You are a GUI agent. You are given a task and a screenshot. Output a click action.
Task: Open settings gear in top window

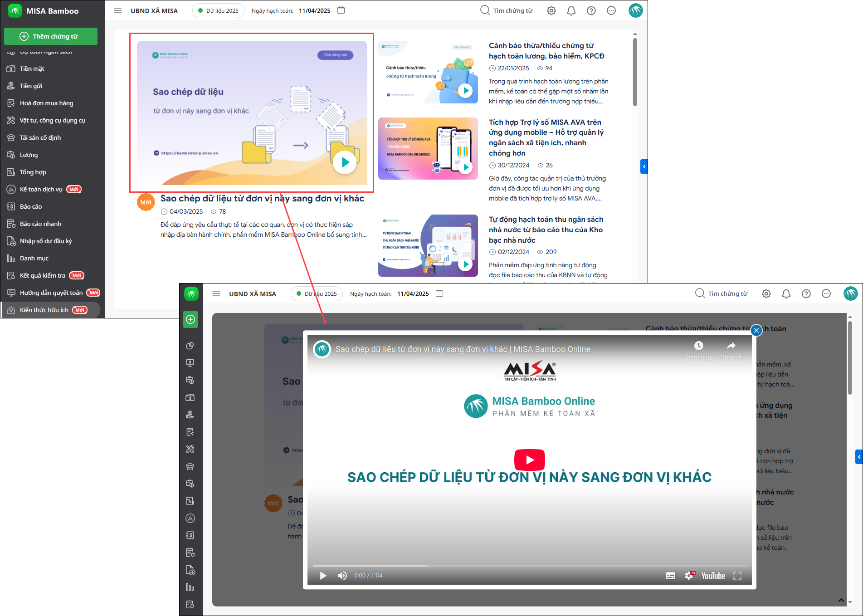click(x=551, y=10)
